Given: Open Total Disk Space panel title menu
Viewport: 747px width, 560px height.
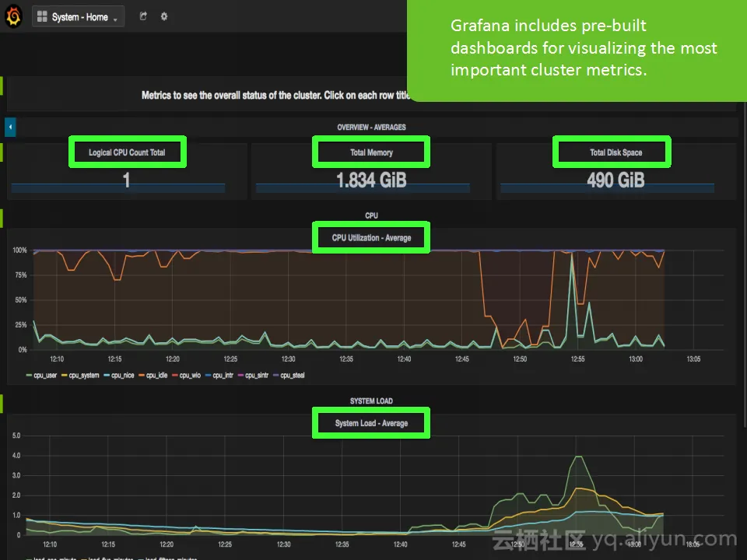Looking at the screenshot, I should 616,152.
